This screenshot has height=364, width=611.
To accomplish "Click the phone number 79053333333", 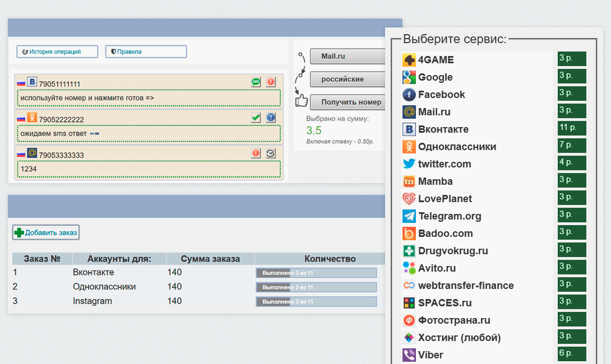I will [61, 155].
